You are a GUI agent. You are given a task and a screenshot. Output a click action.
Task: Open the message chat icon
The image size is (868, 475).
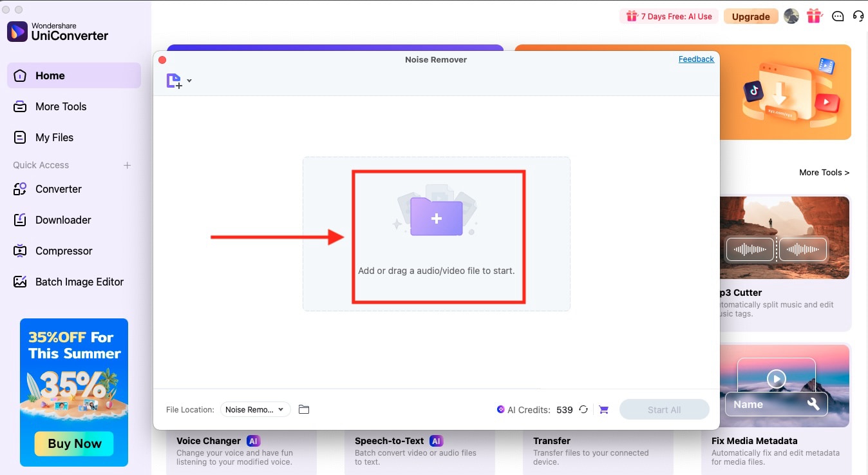[x=838, y=17]
